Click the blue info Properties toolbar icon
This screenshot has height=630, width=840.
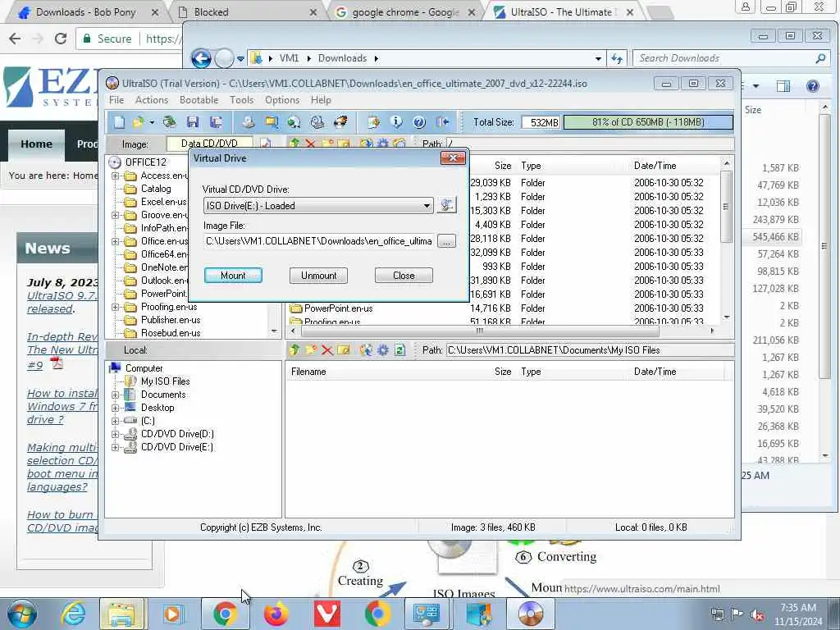[x=396, y=122]
